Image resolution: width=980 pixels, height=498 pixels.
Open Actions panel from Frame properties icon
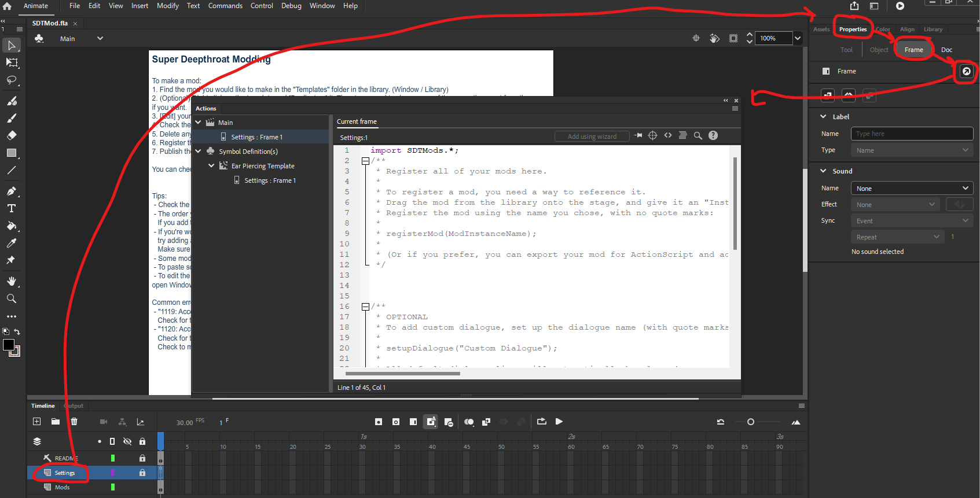pos(966,71)
